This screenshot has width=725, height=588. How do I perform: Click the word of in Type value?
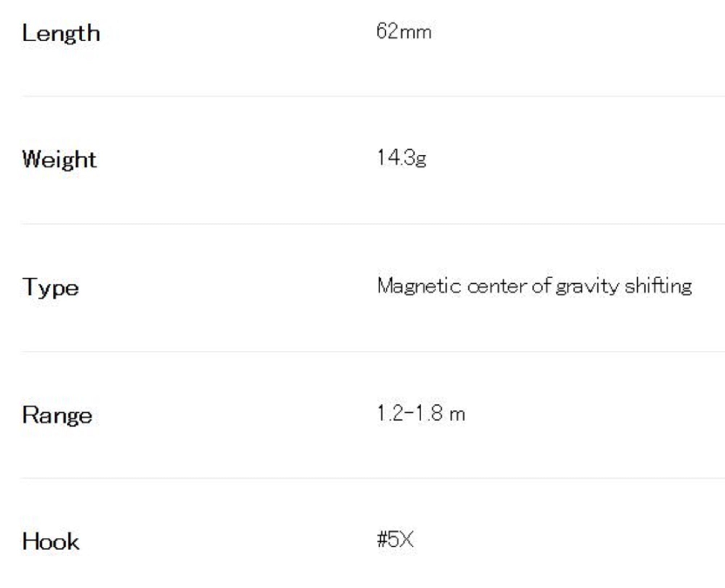click(542, 286)
